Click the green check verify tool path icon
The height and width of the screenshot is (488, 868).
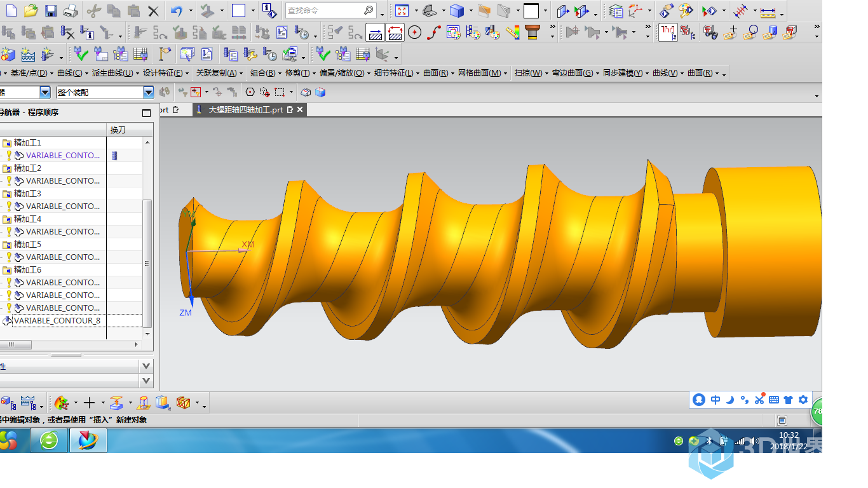81,54
